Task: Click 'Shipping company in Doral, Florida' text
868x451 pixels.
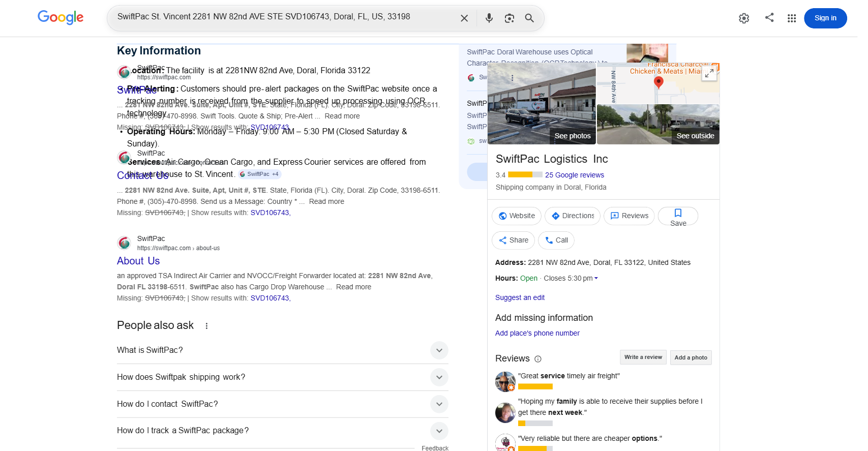Action: tap(551, 187)
